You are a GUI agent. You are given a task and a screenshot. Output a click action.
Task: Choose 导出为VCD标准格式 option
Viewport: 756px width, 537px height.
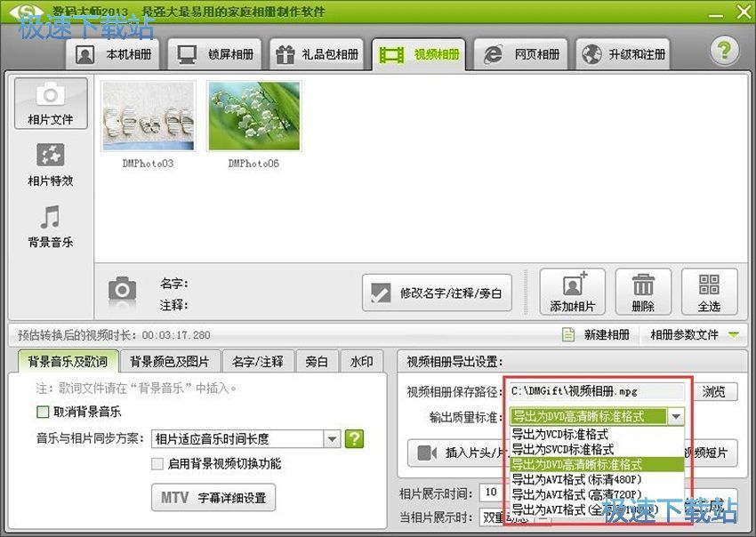(597, 434)
